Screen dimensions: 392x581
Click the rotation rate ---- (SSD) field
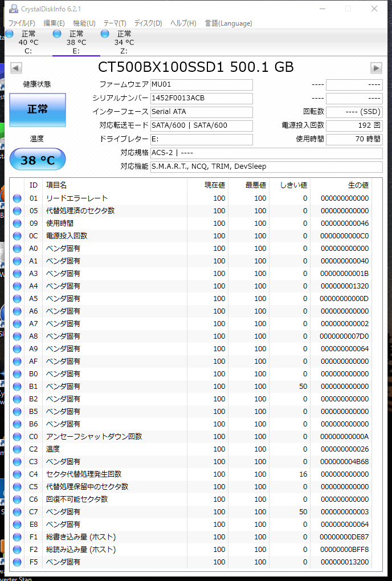click(x=354, y=112)
